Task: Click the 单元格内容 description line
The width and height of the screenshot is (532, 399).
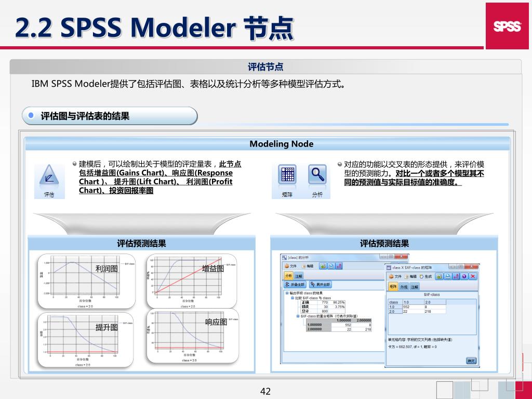Action: 420,339
